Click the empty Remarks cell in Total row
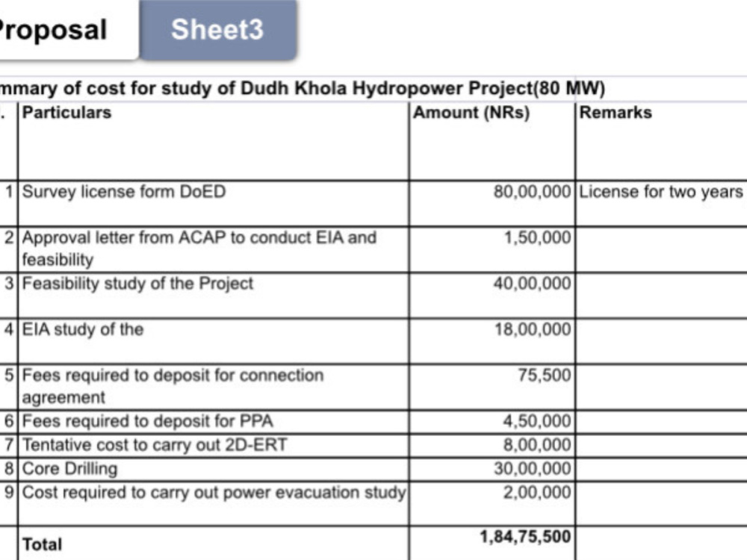This screenshot has height=560, width=747. [x=661, y=544]
